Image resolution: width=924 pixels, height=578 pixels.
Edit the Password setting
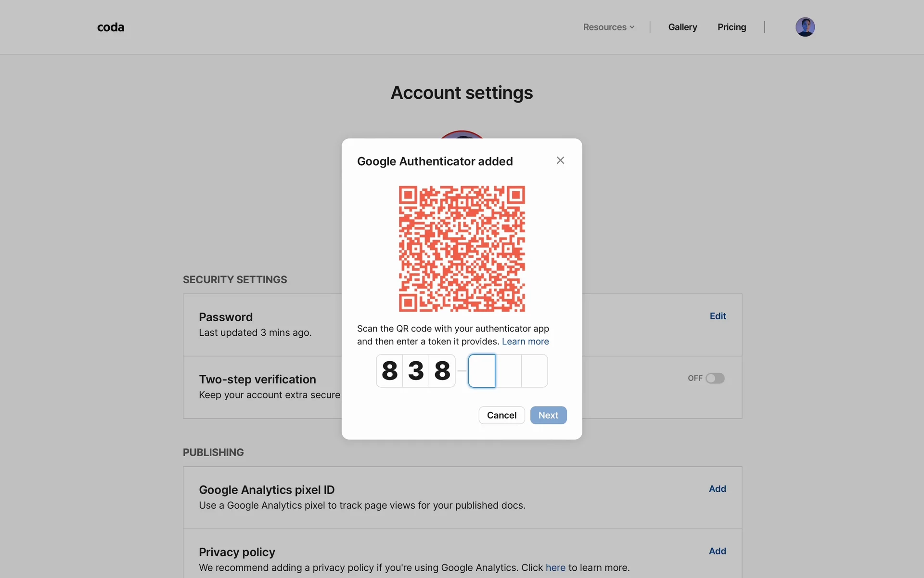718,316
